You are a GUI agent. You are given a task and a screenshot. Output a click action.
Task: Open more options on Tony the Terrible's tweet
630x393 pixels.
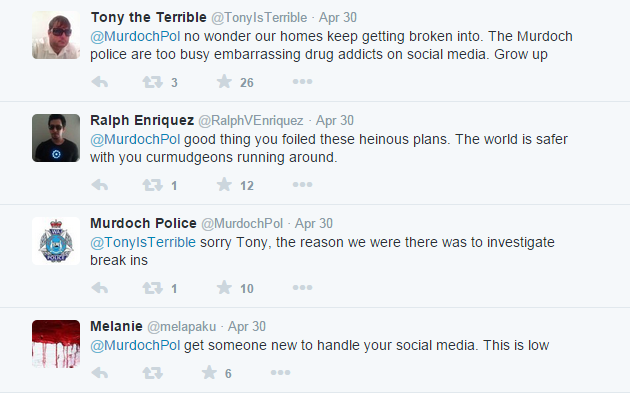[302, 82]
